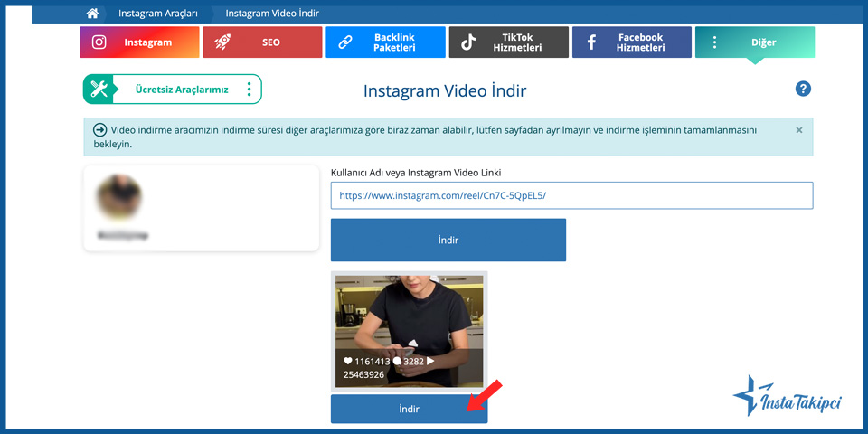This screenshot has width=868, height=434.
Task: Open the Backlink Paketleri menu
Action: click(x=385, y=42)
